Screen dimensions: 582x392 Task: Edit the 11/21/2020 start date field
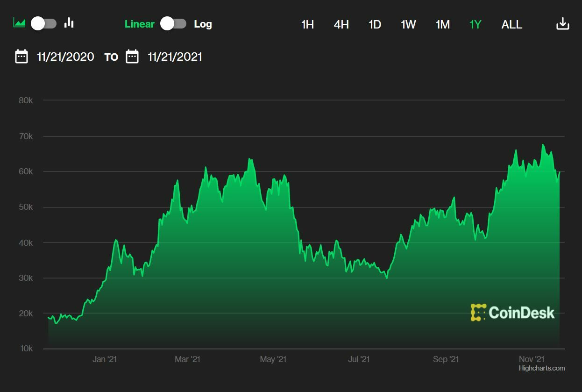(65, 57)
